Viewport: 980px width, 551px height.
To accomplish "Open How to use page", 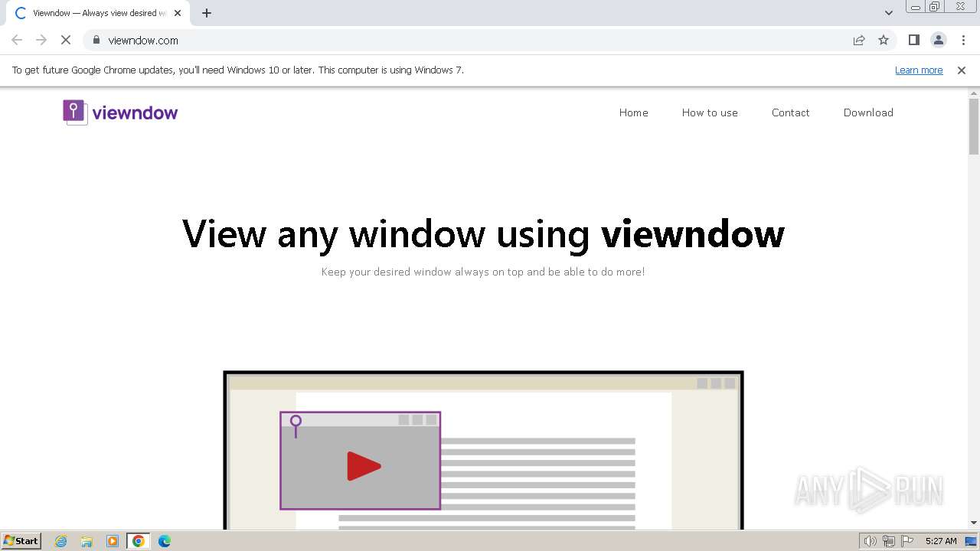I will (x=710, y=112).
